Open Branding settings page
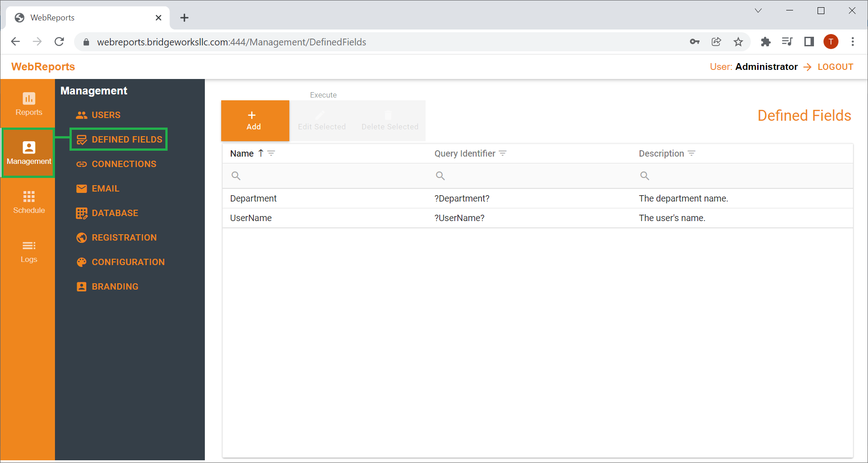The image size is (868, 463). coord(107,286)
